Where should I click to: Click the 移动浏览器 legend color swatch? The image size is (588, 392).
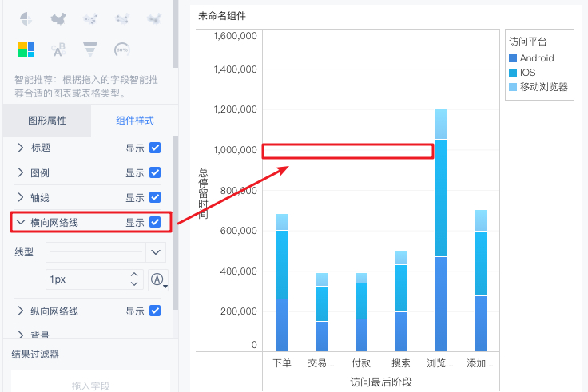point(513,87)
